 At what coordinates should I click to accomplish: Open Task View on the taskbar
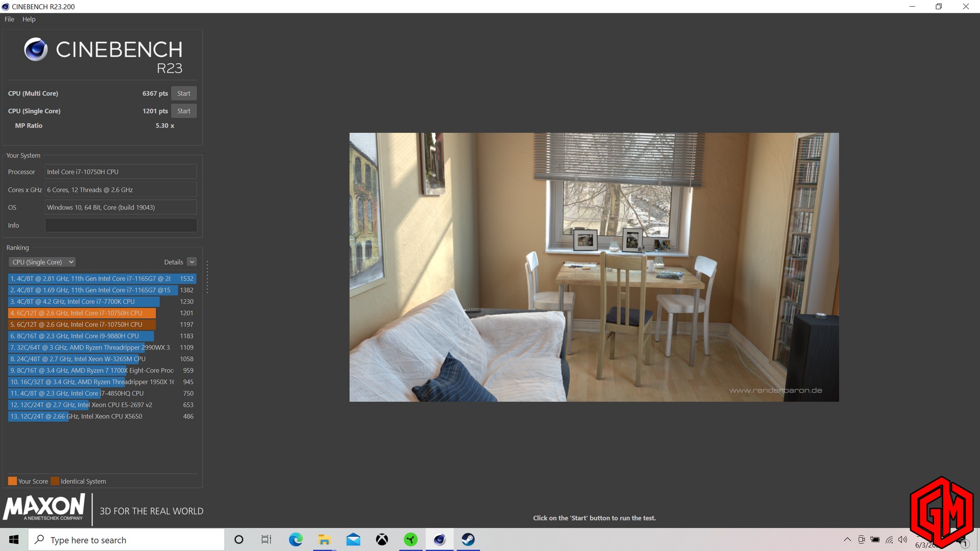pos(266,540)
